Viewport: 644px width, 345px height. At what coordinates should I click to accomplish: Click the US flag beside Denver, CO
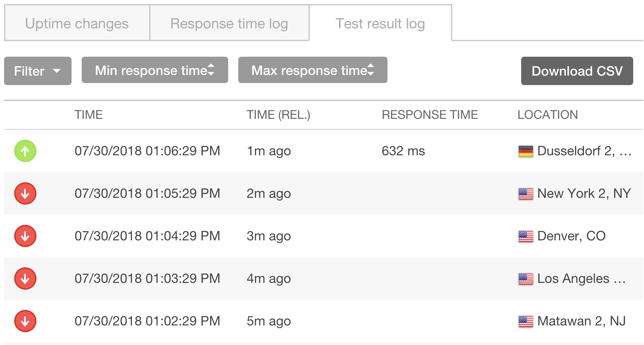click(x=526, y=236)
